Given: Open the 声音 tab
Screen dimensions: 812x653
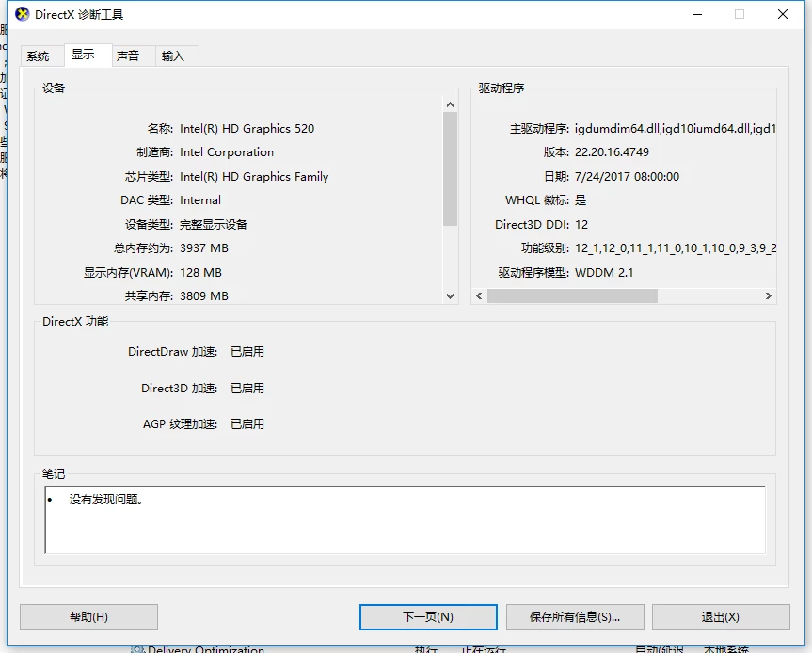Looking at the screenshot, I should (x=134, y=56).
